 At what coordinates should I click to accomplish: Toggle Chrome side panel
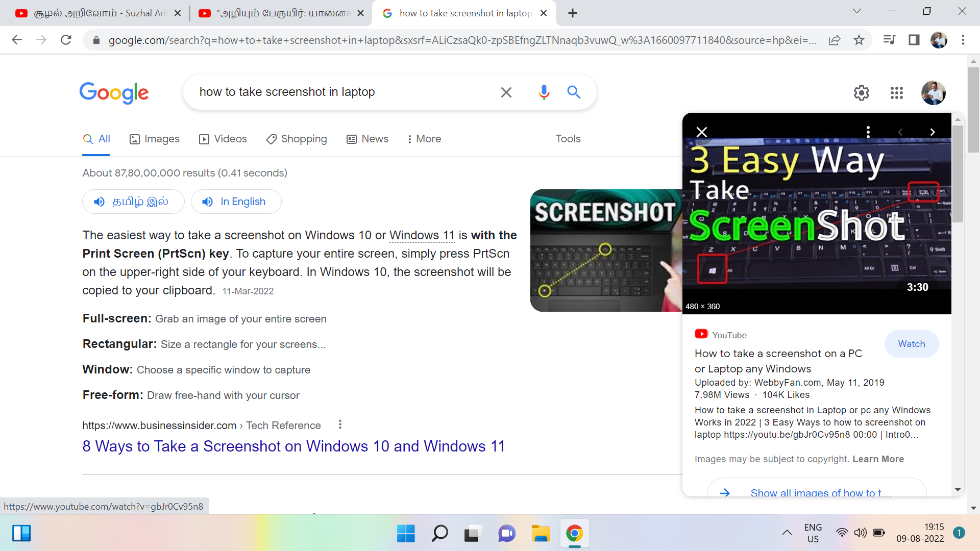(914, 40)
